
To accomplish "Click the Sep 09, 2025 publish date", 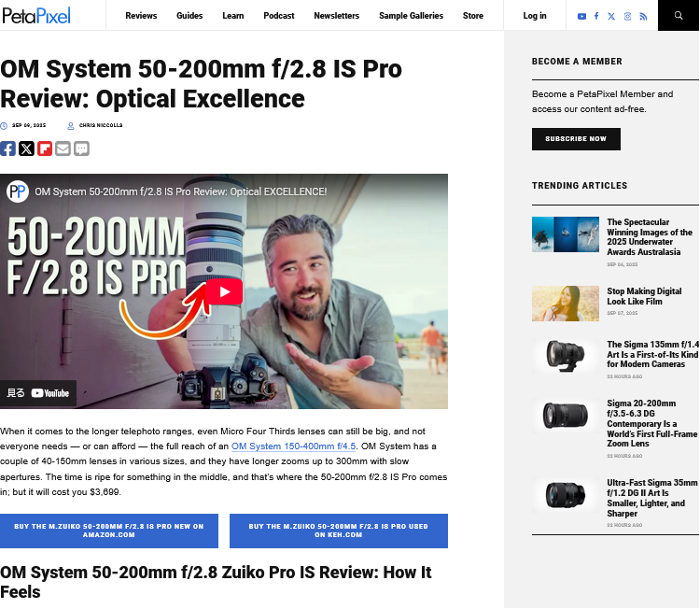I will tap(29, 125).
